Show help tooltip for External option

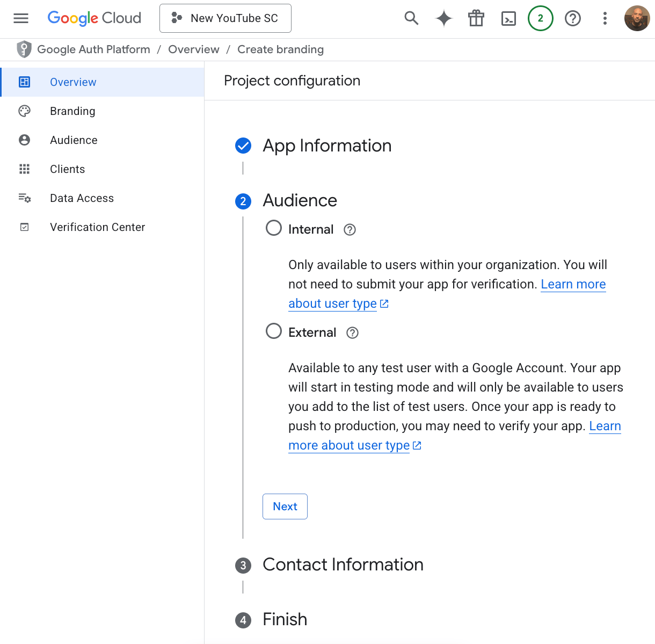(352, 333)
